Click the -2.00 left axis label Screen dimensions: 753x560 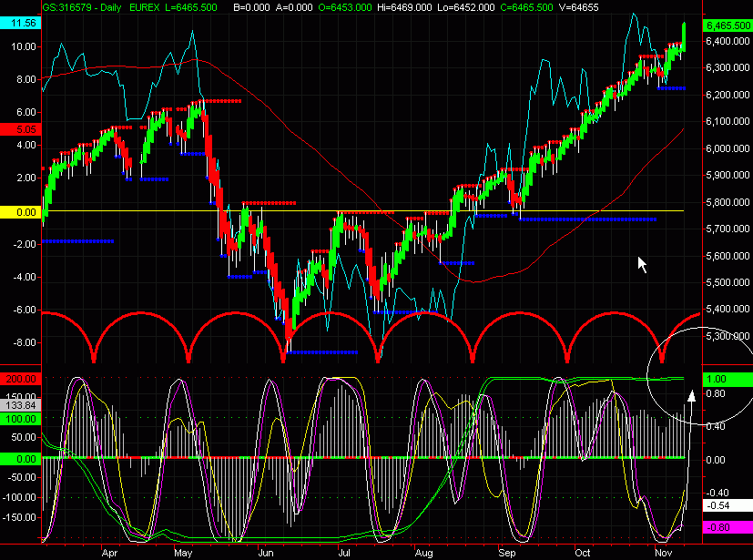point(24,244)
